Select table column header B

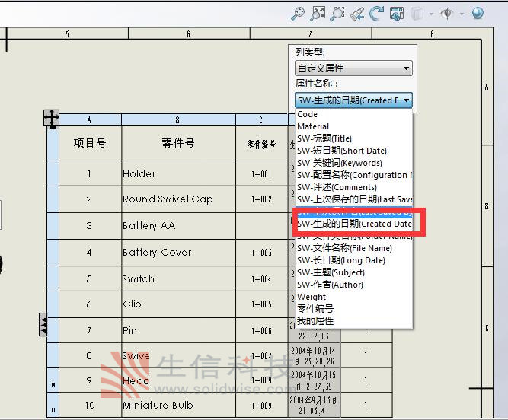click(178, 119)
